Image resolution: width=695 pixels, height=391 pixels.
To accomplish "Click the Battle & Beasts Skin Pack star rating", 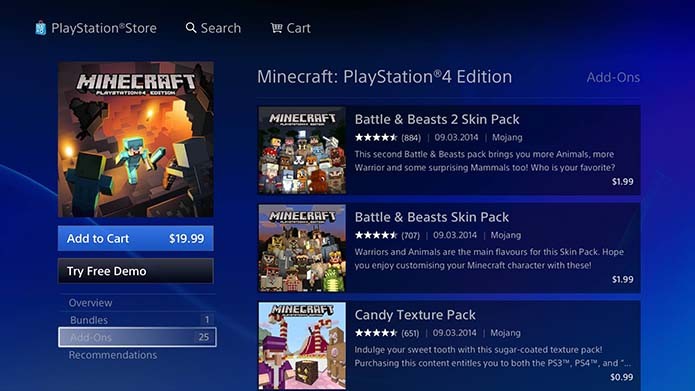I will (x=376, y=235).
